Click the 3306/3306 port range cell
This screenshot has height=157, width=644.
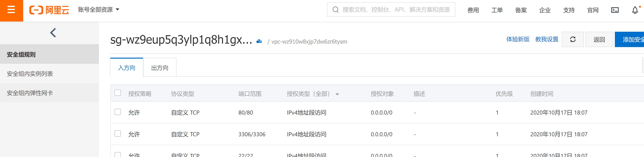pos(252,135)
